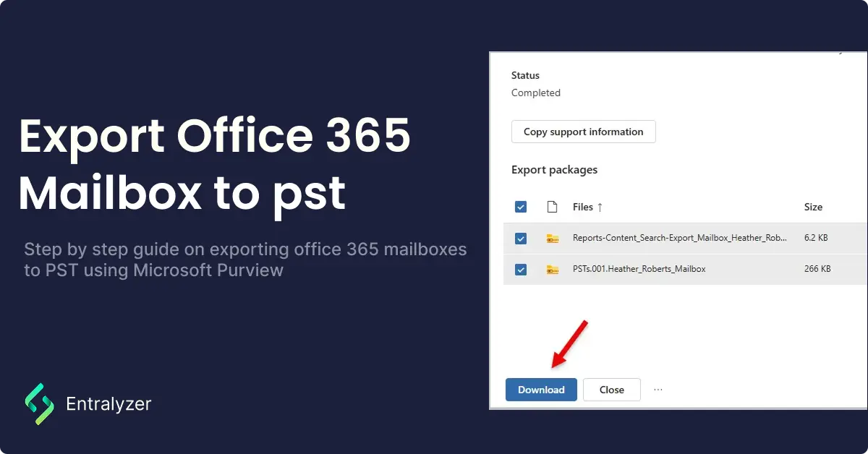868x454 pixels.
Task: Click the Entralyzer brand name text
Action: 109,403
